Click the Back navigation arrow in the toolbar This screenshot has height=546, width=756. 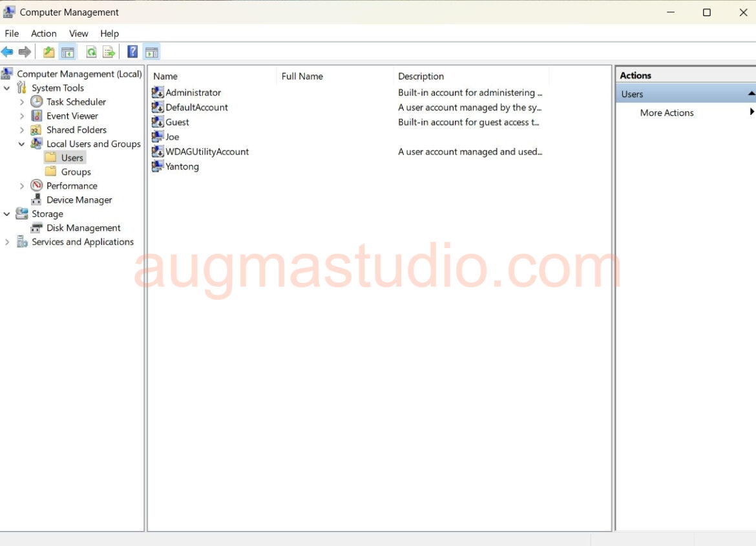tap(8, 52)
